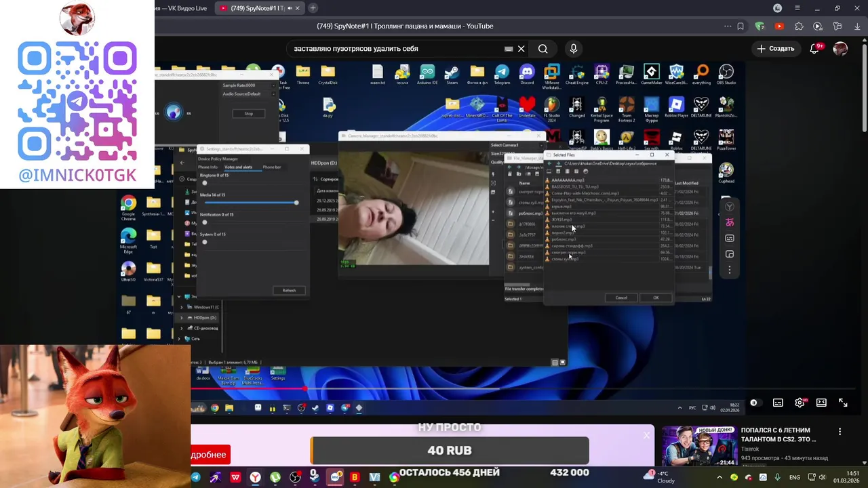This screenshot has width=868, height=488.
Task: Click Stop in the audio recorder window
Action: (x=248, y=113)
